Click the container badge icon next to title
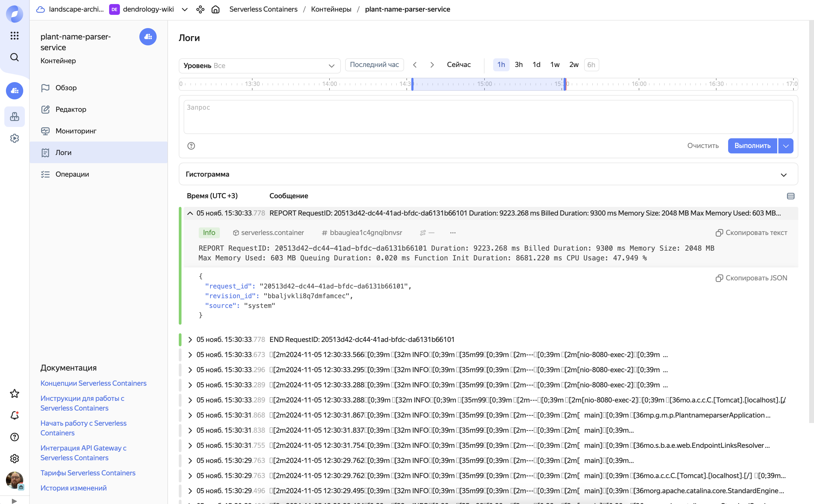Screen dimensions: 814x504 (x=148, y=37)
